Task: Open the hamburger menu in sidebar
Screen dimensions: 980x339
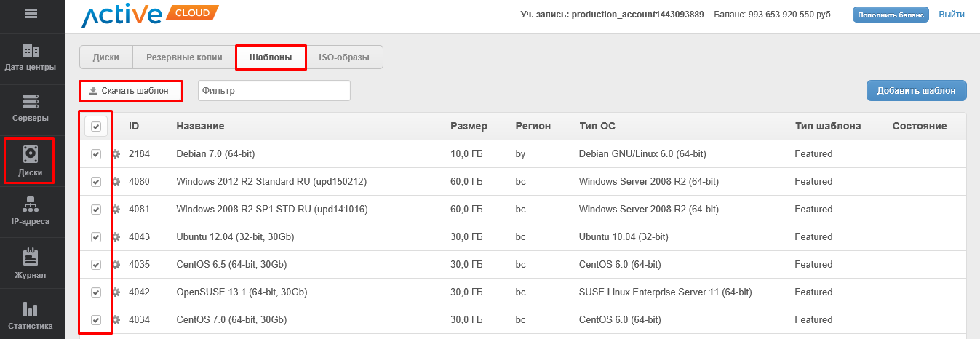Action: click(x=31, y=13)
